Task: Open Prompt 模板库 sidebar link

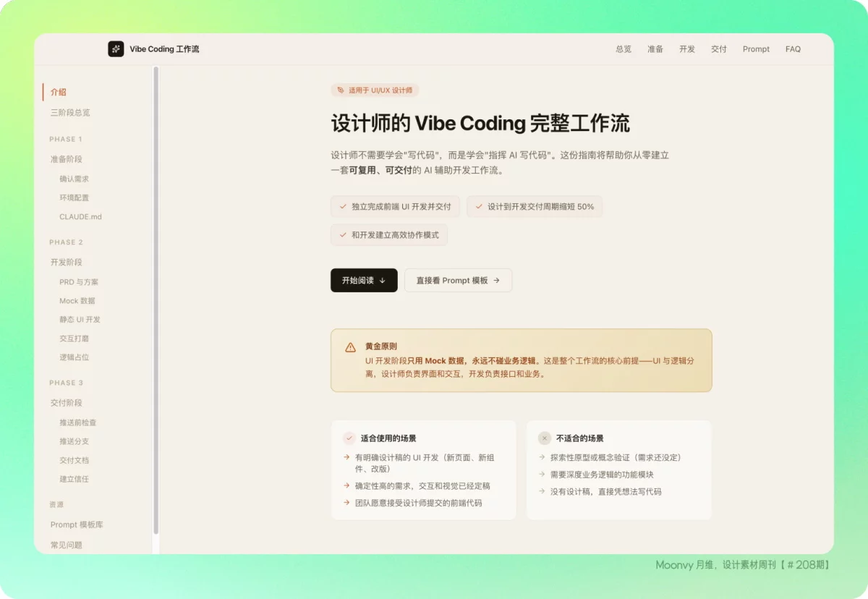Action: point(77,524)
